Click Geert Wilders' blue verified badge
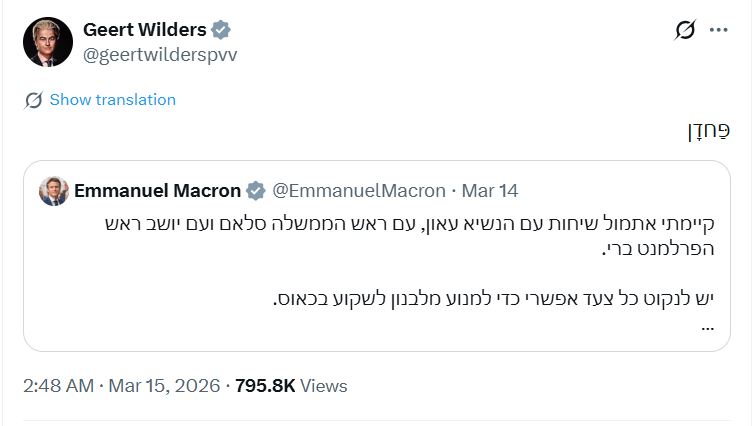 pyautogui.click(x=223, y=31)
